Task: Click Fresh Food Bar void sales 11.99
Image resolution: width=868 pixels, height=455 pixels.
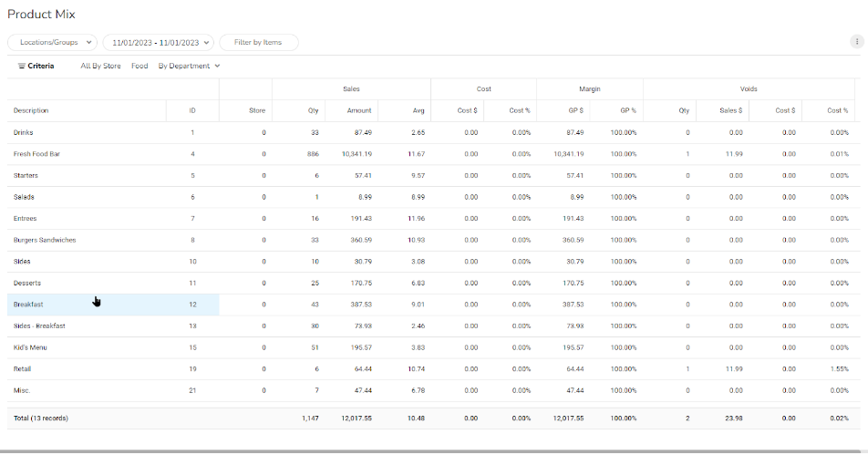Action: [732, 154]
